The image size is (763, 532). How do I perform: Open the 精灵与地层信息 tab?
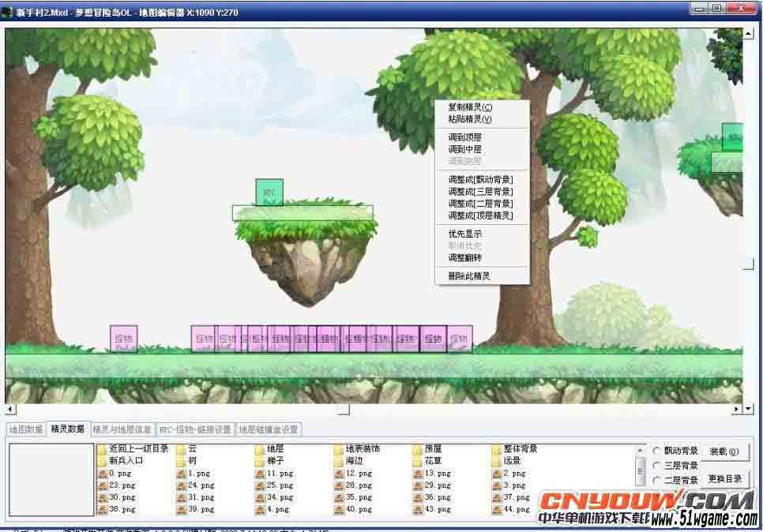tap(122, 429)
